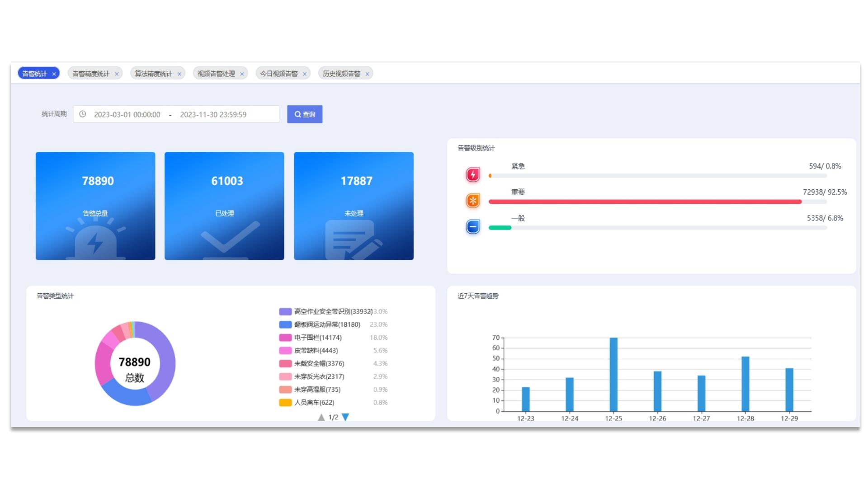Screen dimensions: 868x488
Task: Go to next legend page with down arrow
Action: click(345, 417)
